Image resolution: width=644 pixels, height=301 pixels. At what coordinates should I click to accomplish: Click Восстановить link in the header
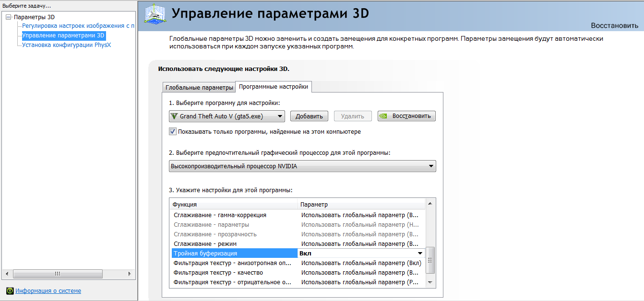614,26
